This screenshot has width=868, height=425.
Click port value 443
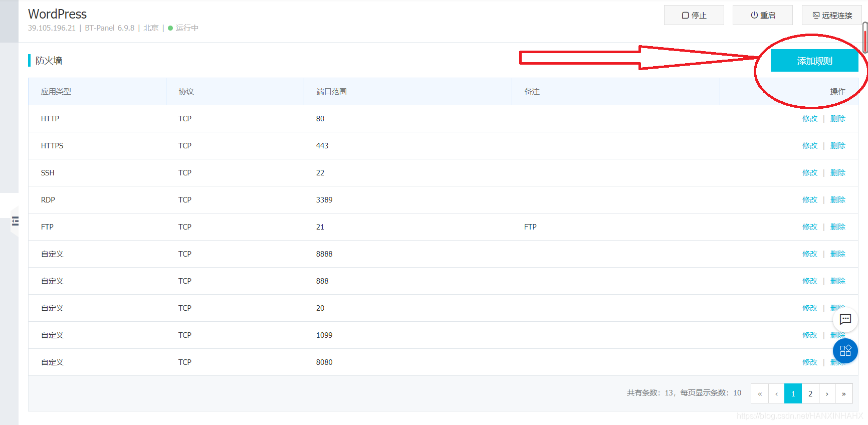tap(322, 146)
